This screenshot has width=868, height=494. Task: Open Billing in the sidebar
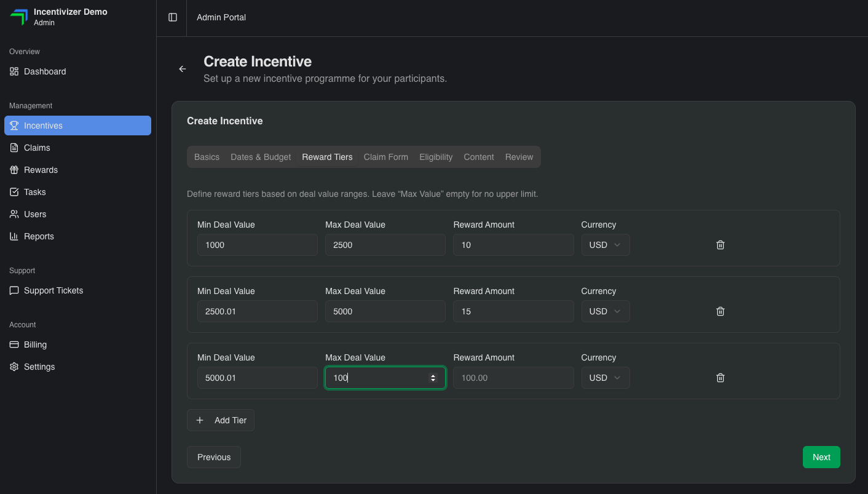77,345
